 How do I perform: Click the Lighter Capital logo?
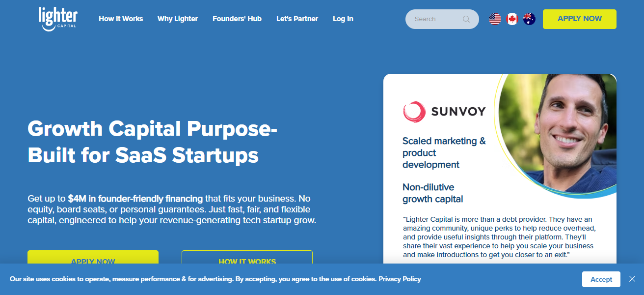tap(57, 19)
